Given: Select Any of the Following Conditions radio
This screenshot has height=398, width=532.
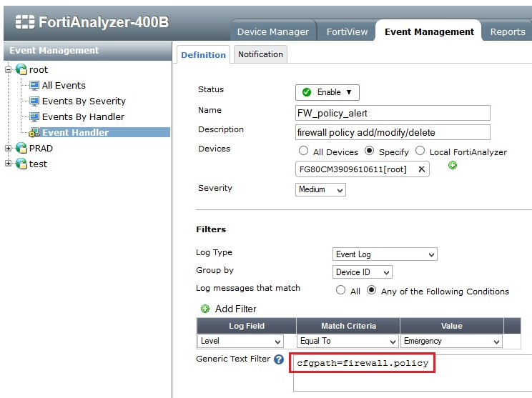Looking at the screenshot, I should (x=372, y=290).
